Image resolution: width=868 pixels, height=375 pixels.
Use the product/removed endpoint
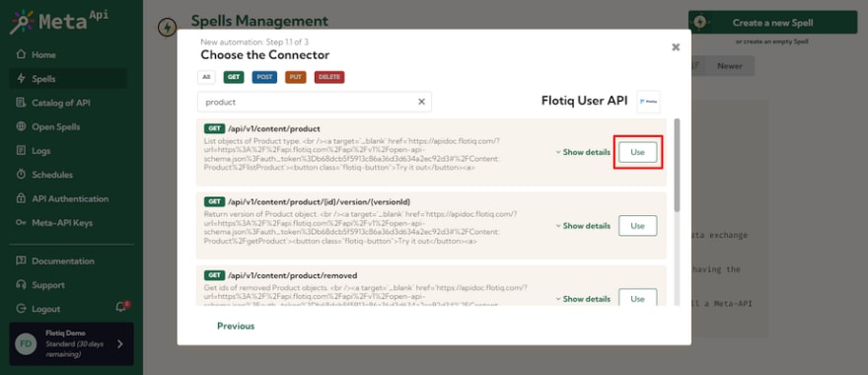point(638,297)
